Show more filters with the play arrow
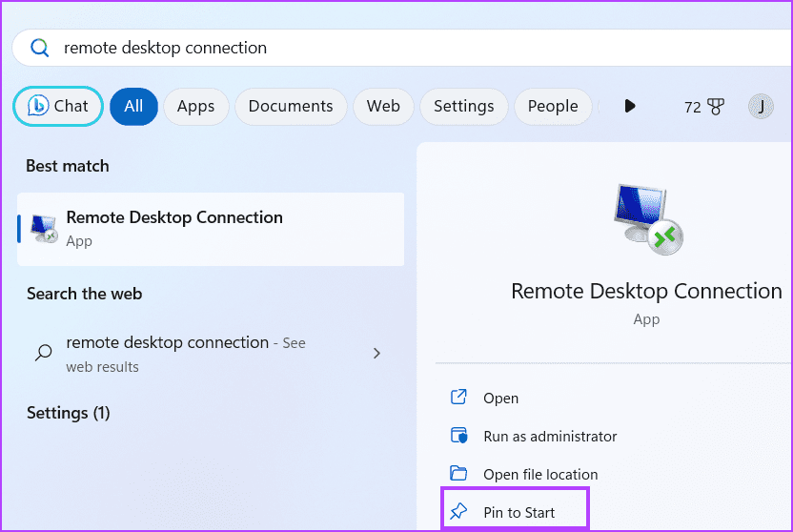The height and width of the screenshot is (532, 793). (630, 106)
